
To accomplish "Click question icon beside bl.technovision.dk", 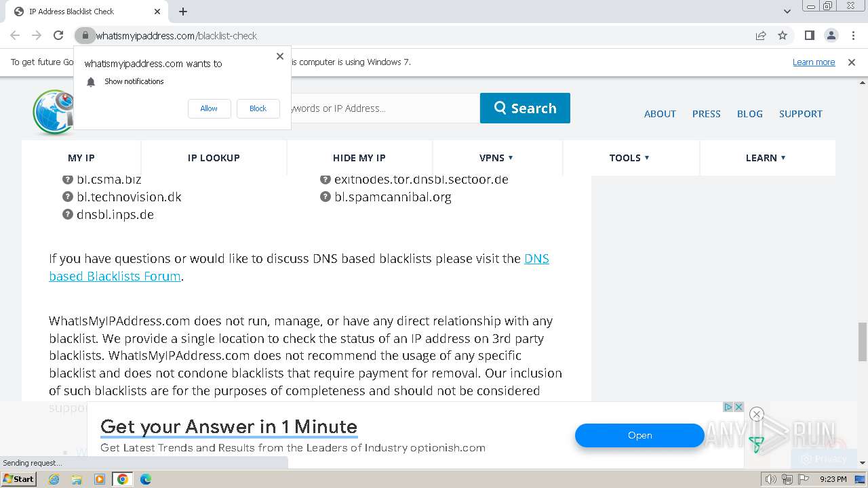I will click(68, 197).
